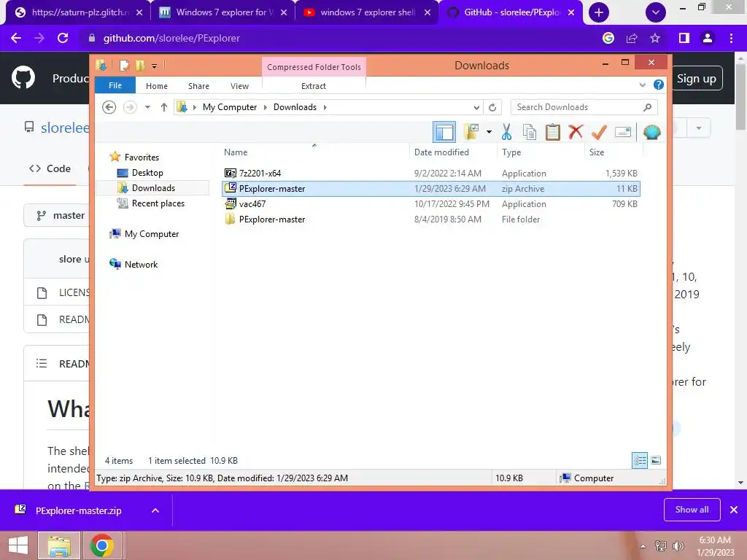This screenshot has height=560, width=747.
Task: Paste with the clipboard icon
Action: [x=553, y=132]
